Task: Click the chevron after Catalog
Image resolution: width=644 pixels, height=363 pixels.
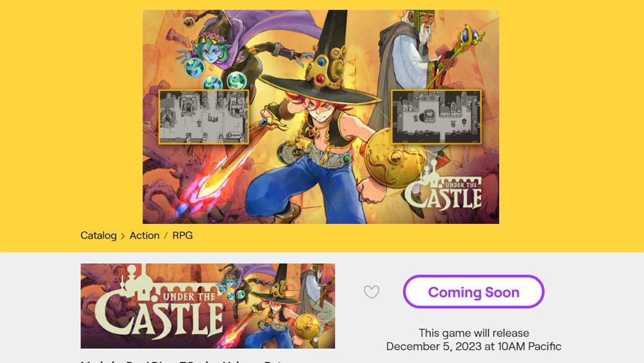Action: coord(123,236)
